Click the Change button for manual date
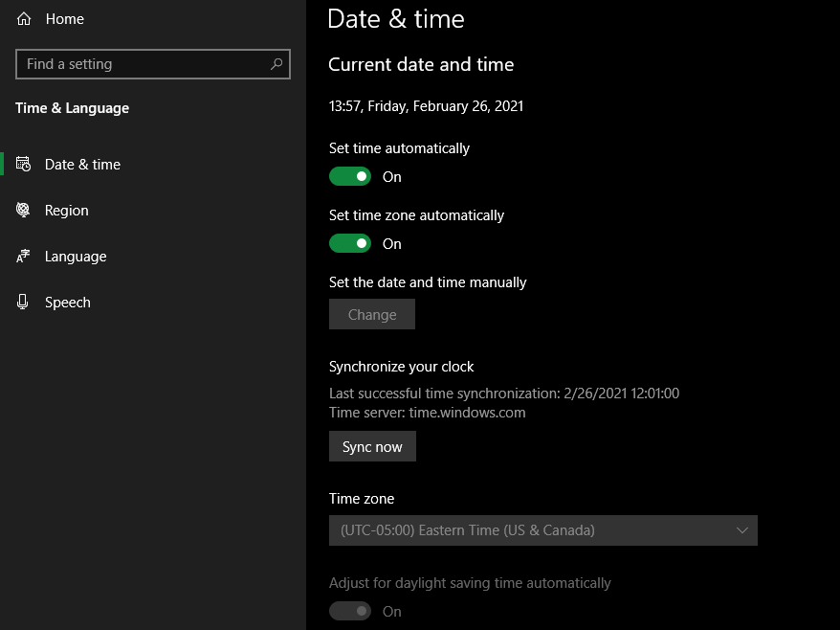 [372, 313]
